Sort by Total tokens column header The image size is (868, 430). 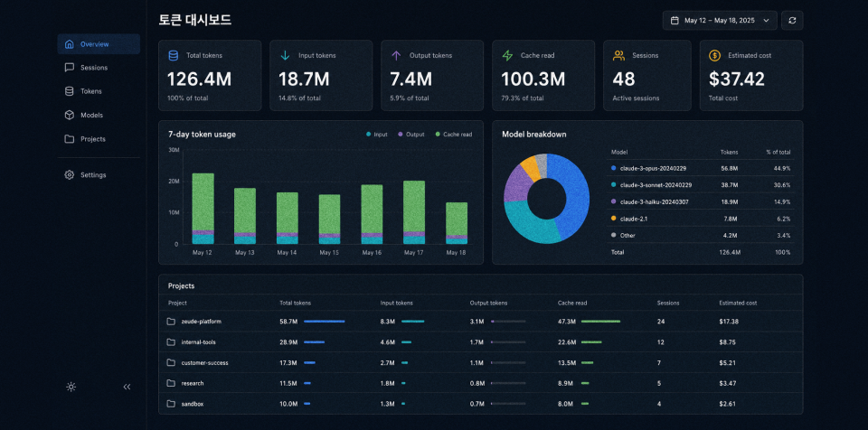click(295, 304)
